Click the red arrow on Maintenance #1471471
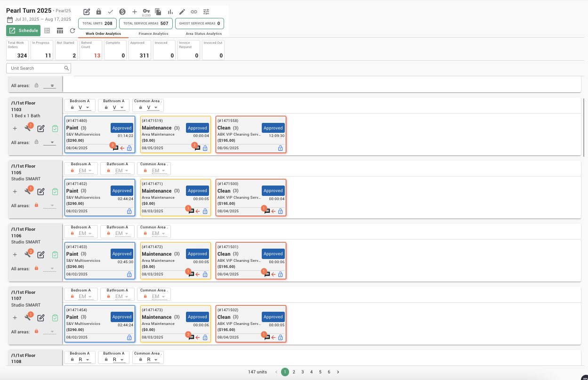 tap(198, 211)
